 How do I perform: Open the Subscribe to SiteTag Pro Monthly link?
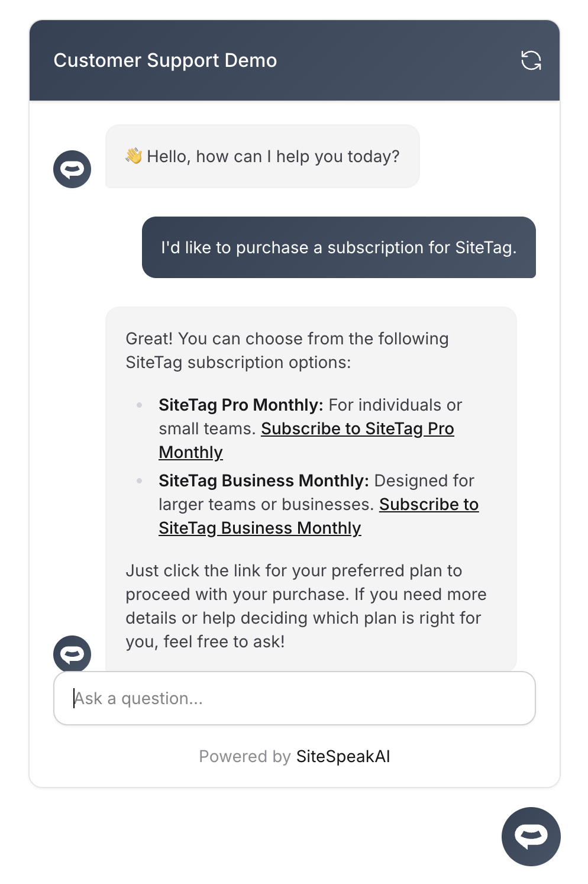357,429
